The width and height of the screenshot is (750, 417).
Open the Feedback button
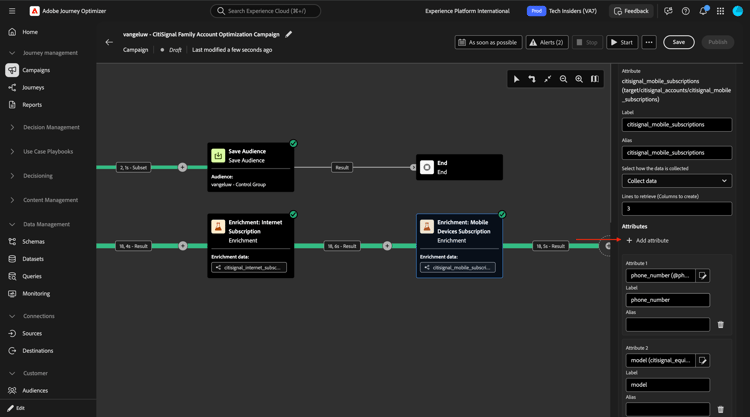[631, 11]
